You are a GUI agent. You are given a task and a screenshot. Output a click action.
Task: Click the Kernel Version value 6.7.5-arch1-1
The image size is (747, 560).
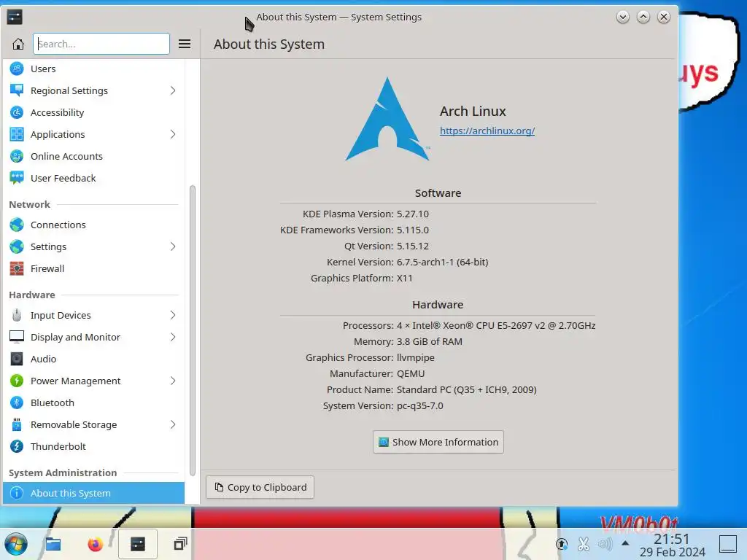(x=442, y=262)
